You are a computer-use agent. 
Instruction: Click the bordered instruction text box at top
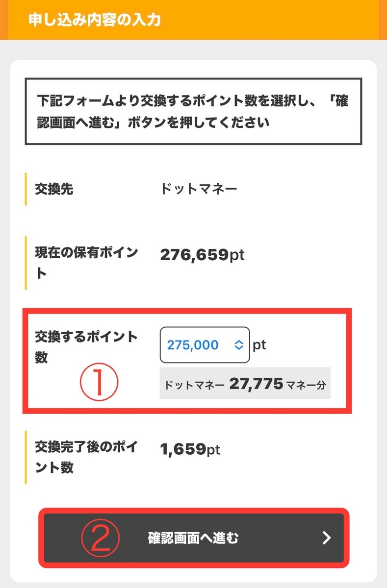click(193, 112)
